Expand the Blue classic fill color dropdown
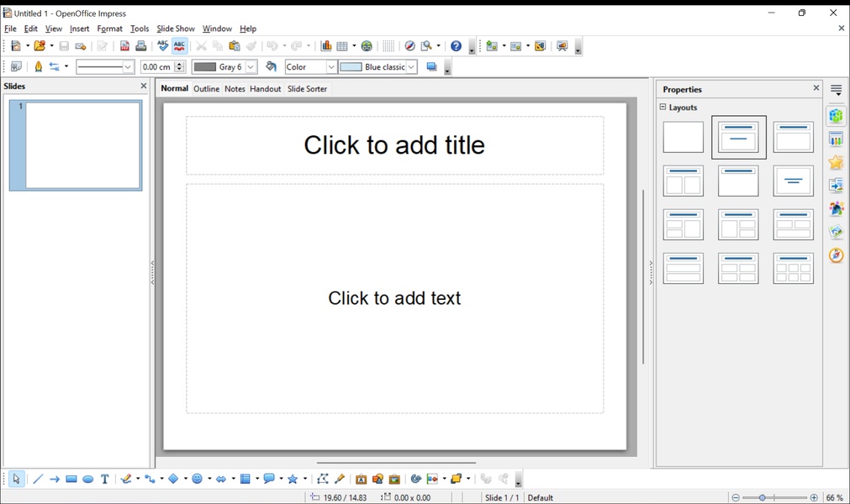Image resolution: width=850 pixels, height=504 pixels. [411, 67]
